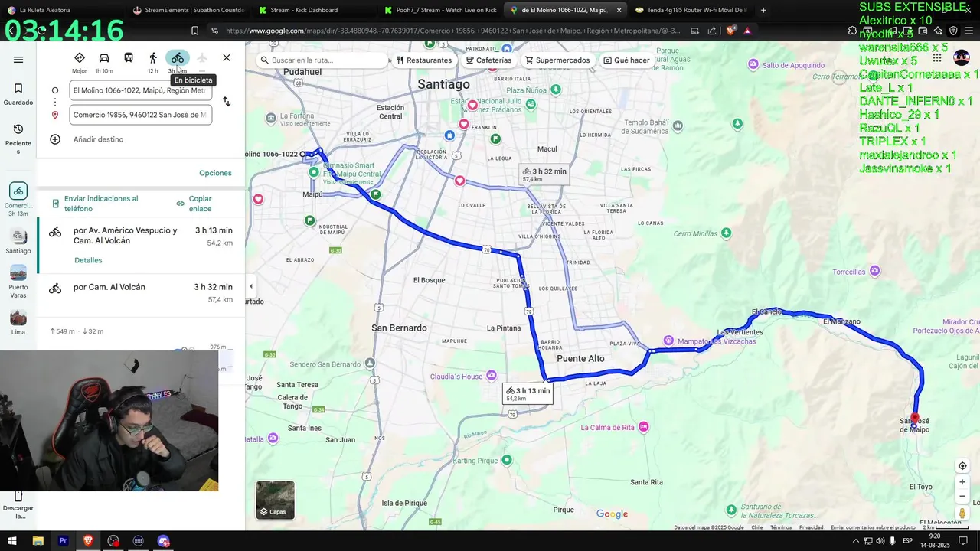Click the Añadir destino plus icon
The width and height of the screenshot is (980, 551).
coord(55,139)
